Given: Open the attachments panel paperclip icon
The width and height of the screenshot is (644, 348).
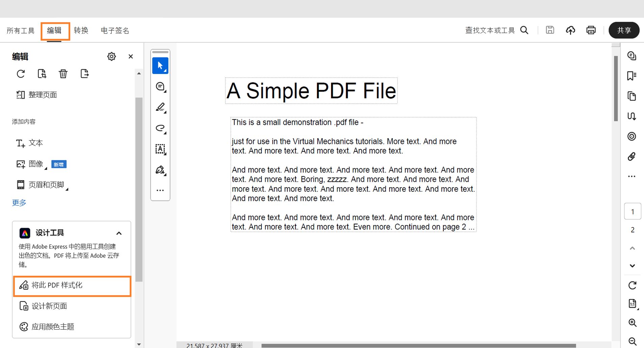Looking at the screenshot, I should click(632, 156).
